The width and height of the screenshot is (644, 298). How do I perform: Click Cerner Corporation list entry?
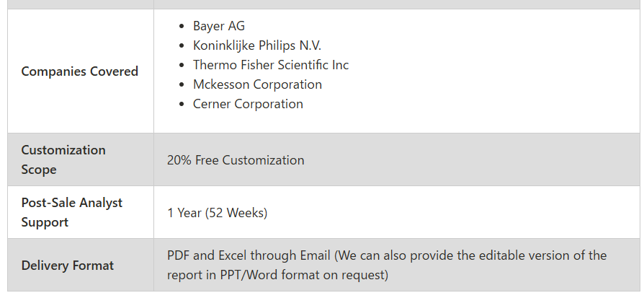[x=248, y=104]
